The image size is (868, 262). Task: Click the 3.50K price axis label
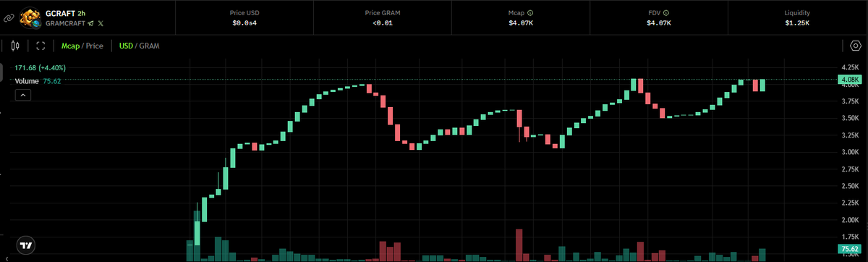click(x=849, y=118)
